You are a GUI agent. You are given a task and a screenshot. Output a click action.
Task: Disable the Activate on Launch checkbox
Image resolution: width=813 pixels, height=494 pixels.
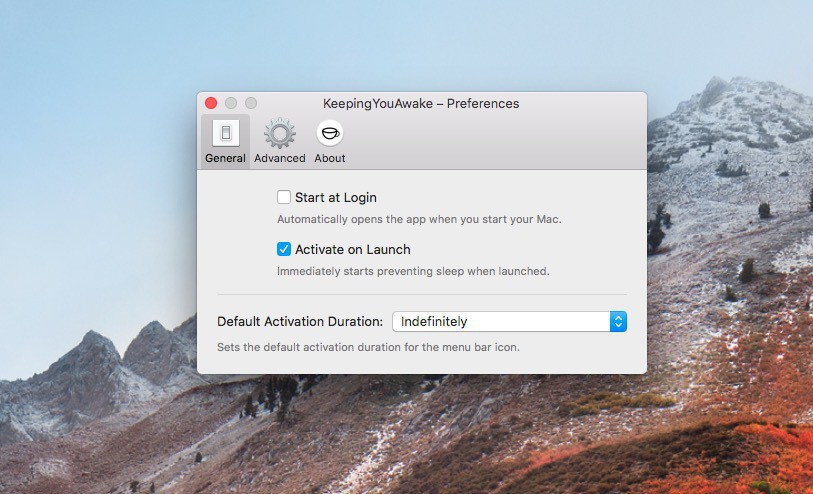(284, 249)
